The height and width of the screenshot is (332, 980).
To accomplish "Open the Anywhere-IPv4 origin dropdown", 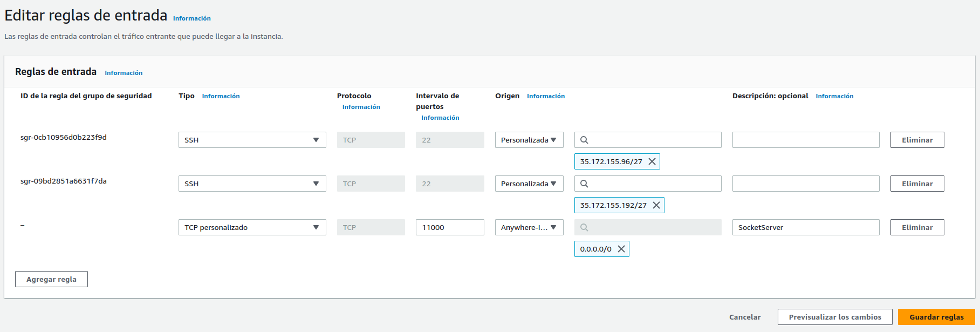I will pyautogui.click(x=529, y=227).
